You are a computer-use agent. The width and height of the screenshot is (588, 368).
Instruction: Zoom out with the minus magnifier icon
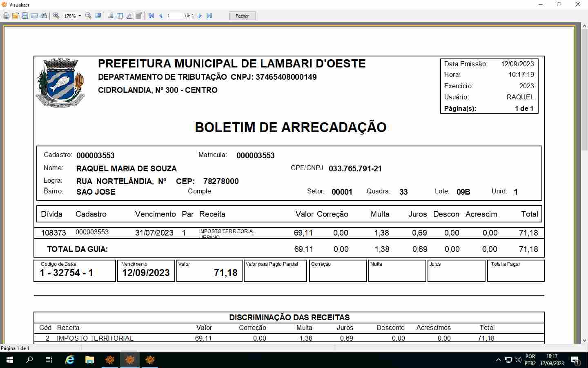(88, 16)
